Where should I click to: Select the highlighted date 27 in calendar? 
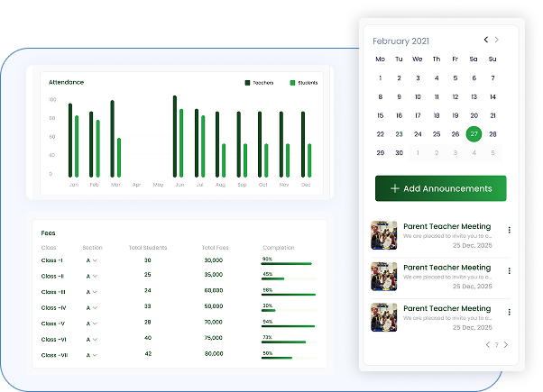(x=474, y=134)
